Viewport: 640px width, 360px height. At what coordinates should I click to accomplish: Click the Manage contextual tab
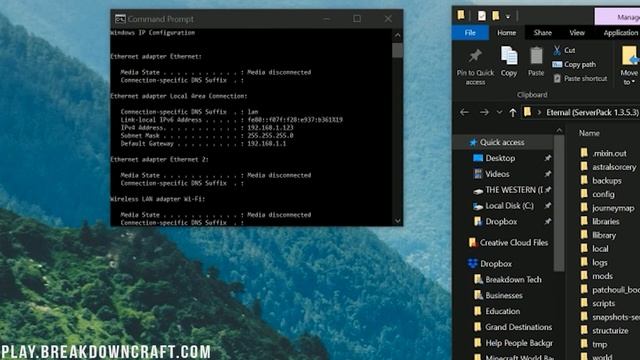(x=618, y=17)
